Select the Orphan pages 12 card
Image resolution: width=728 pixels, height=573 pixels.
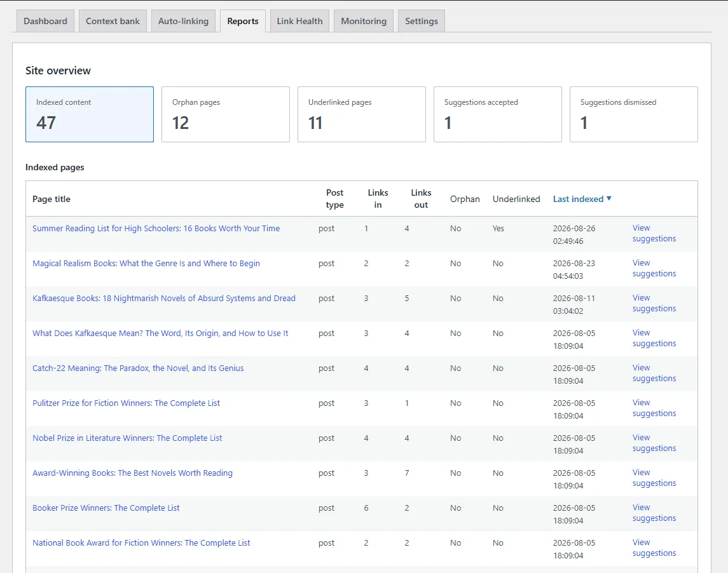pyautogui.click(x=226, y=114)
